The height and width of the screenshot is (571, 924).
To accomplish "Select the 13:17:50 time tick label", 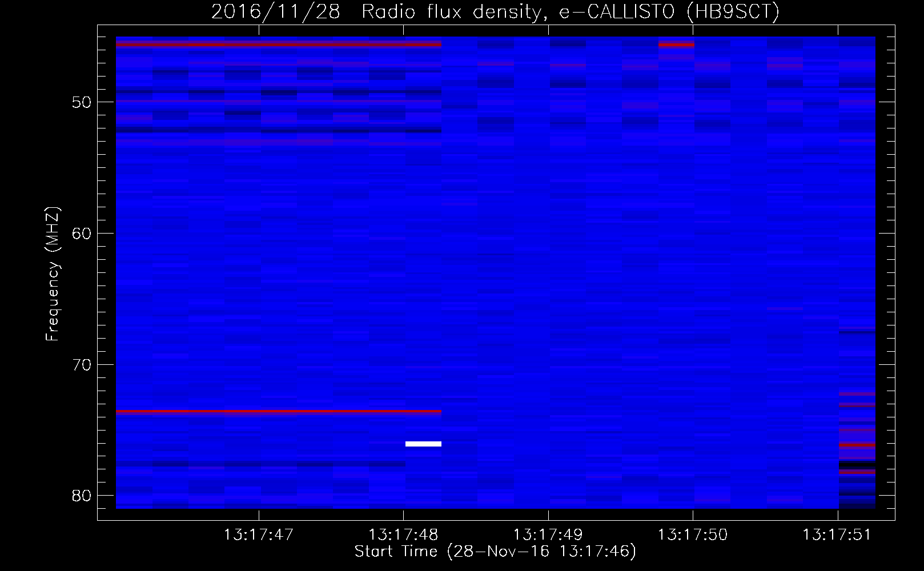I will pos(693,535).
